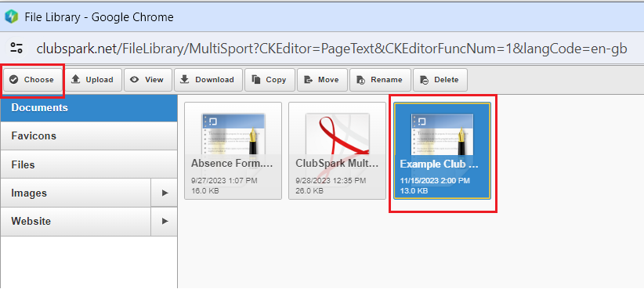Open the Favicons folder
Image resolution: width=644 pixels, height=289 pixels.
click(89, 135)
